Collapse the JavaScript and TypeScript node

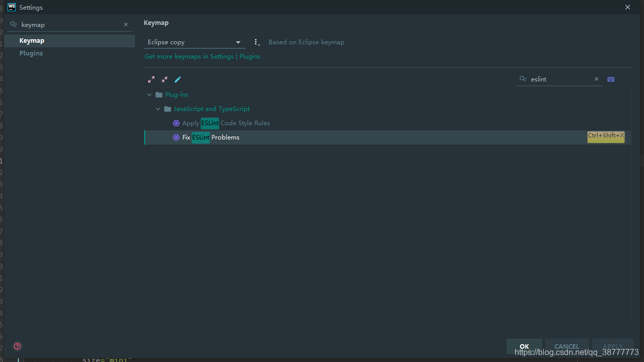click(x=158, y=109)
